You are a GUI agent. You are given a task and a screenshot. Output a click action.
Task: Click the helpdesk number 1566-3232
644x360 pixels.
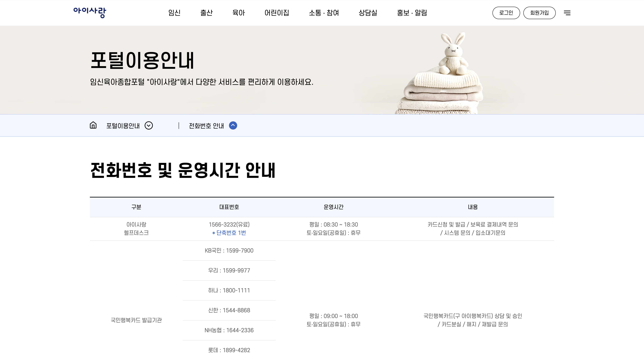229,224
